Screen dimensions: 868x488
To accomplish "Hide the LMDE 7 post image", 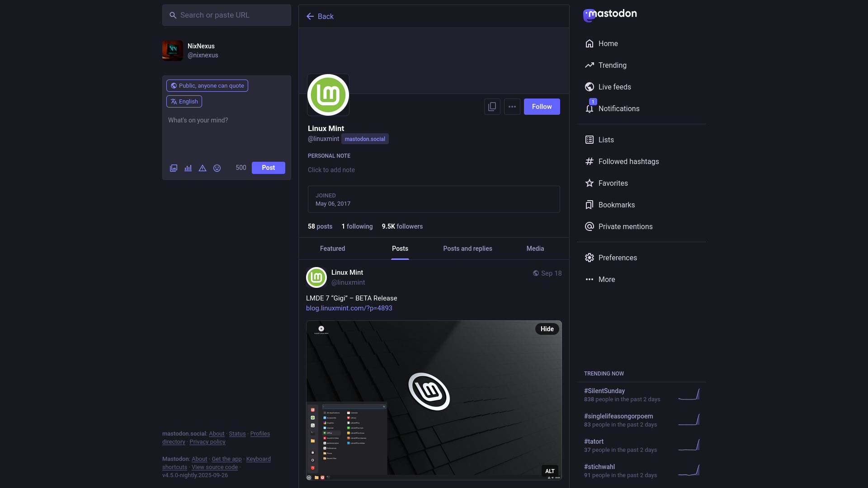I will 547,329.
